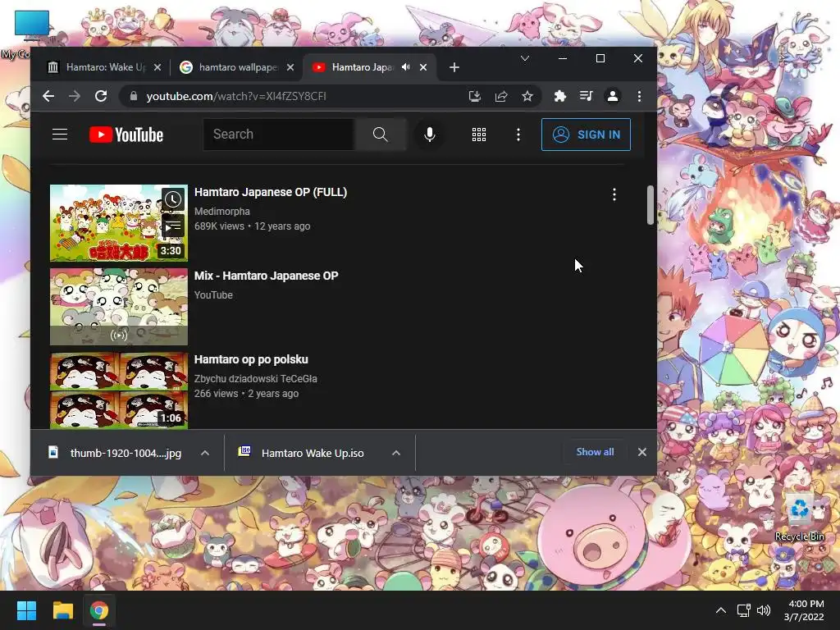Close the hamtaro wallpaper tab
The image size is (840, 630).
(290, 67)
